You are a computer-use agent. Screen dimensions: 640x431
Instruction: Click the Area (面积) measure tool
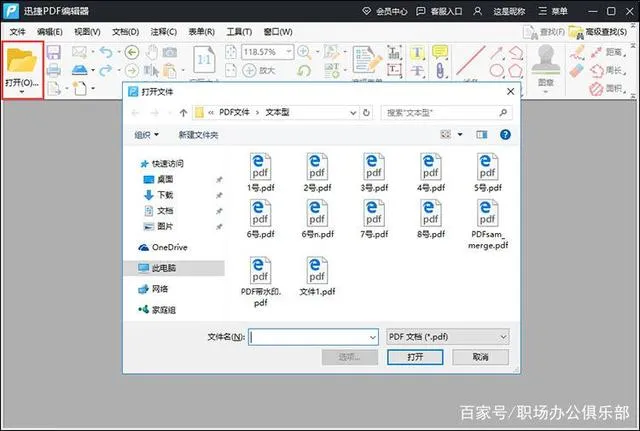pyautogui.click(x=608, y=88)
